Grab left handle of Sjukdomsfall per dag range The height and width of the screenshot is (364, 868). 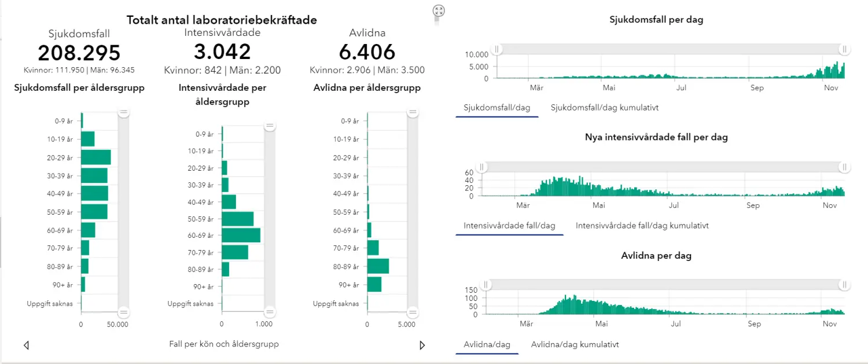click(x=495, y=49)
